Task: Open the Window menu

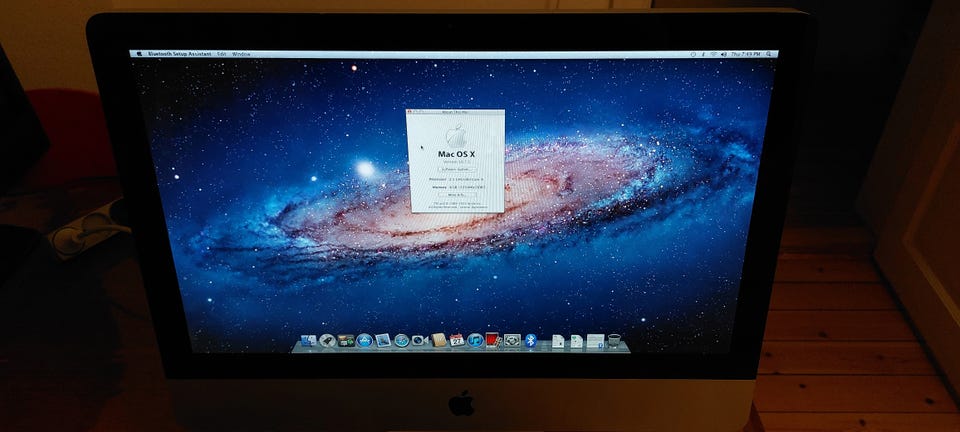Action: click(x=241, y=54)
